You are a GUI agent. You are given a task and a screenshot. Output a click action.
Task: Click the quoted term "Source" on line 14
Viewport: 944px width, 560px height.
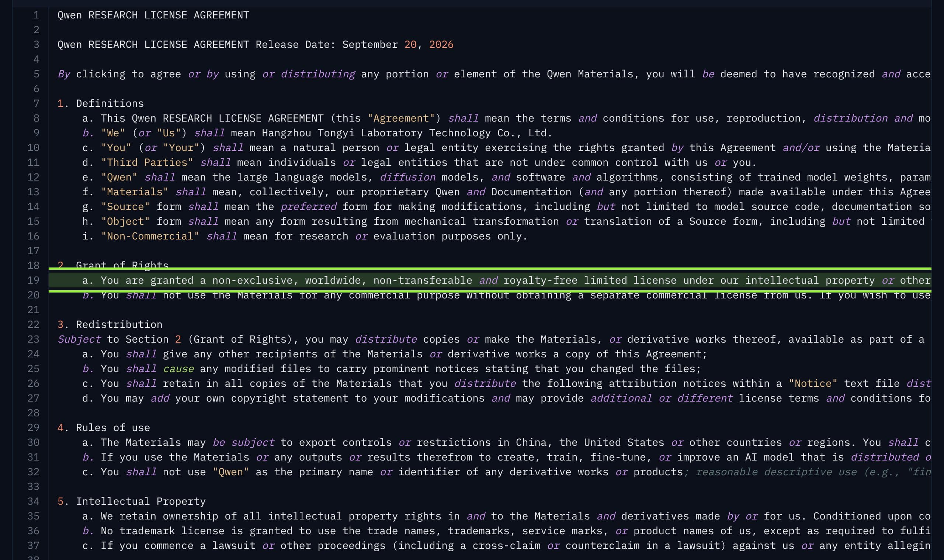(125, 206)
